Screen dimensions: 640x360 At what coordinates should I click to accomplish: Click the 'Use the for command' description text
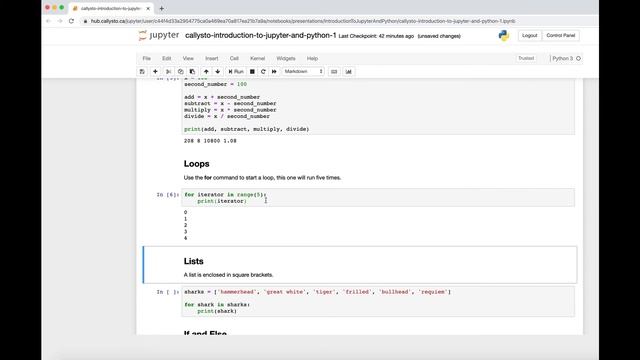pyautogui.click(x=262, y=178)
